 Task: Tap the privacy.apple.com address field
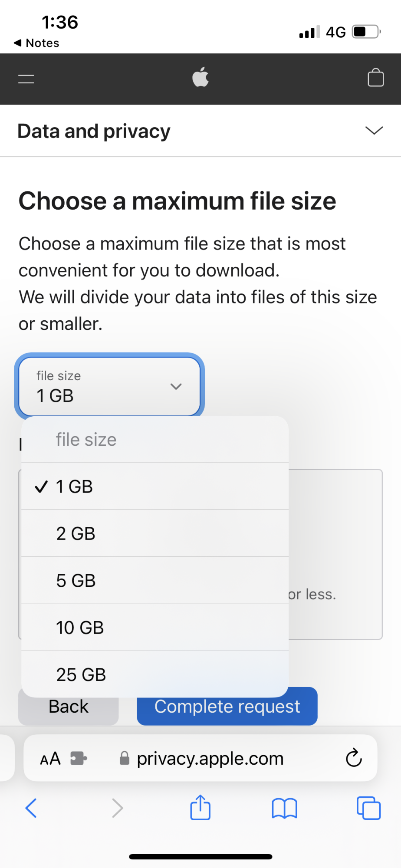(210, 759)
